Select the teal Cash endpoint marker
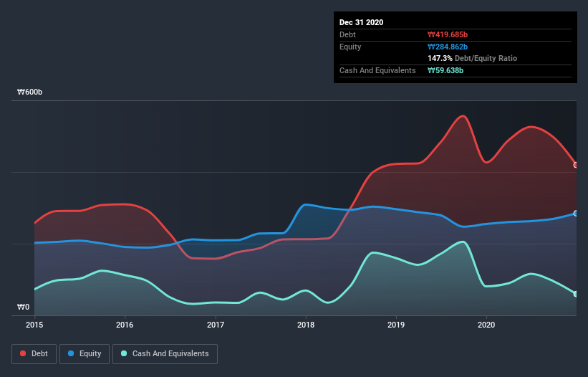Viewport: 588px width, 377px height. tap(576, 294)
